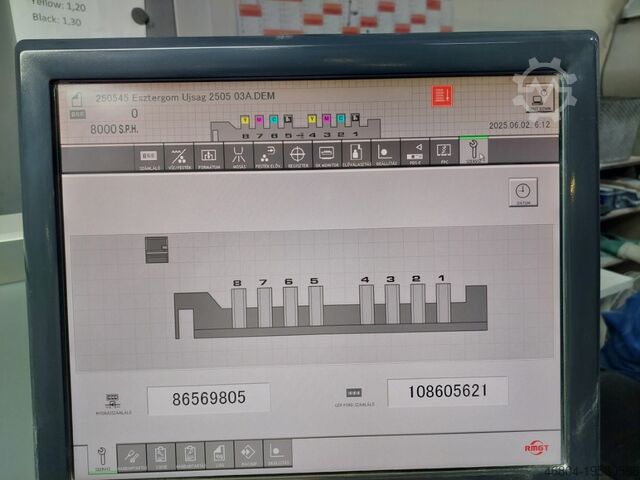This screenshot has width=640, height=480.
Task: Open the last bottom tab with graph icon
Action: pos(277,454)
